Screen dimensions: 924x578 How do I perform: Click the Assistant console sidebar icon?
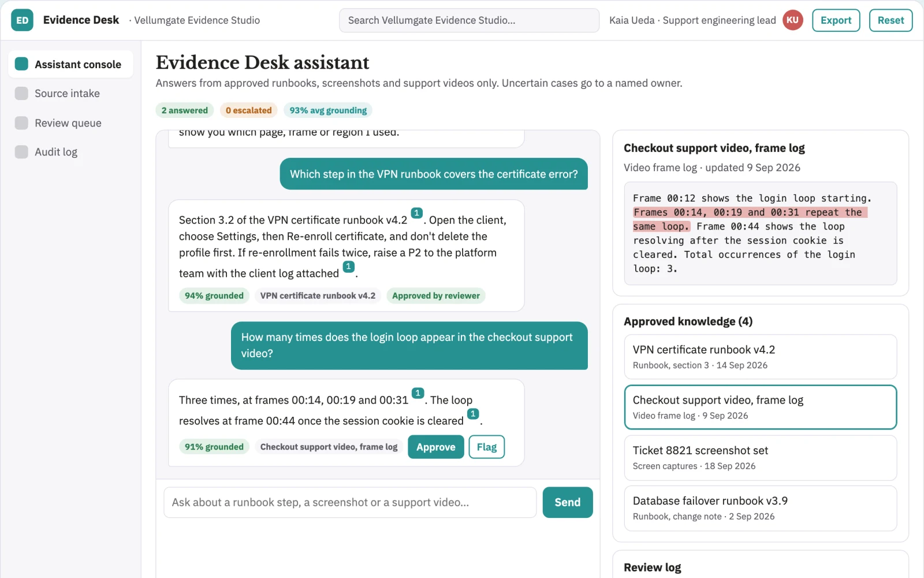coord(21,64)
